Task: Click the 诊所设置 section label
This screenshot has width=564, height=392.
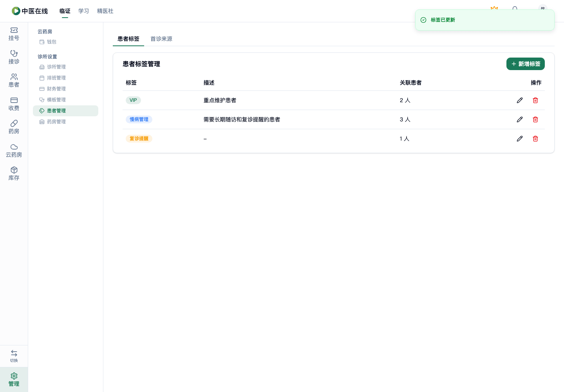Action: pos(47,57)
